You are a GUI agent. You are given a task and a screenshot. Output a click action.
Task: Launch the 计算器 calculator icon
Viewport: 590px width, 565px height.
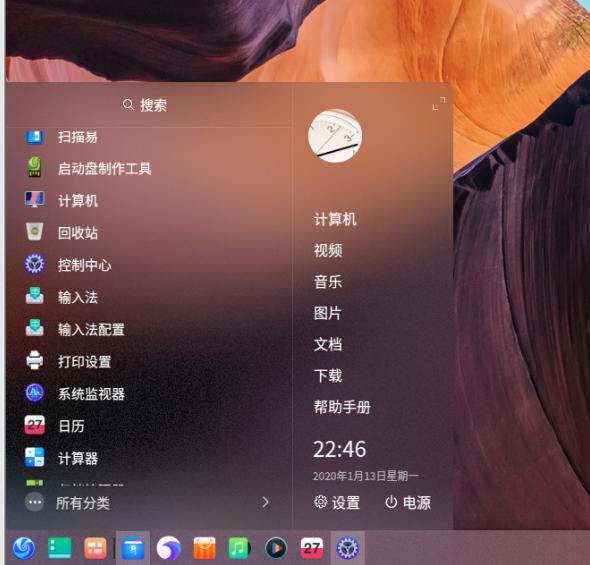[35, 457]
